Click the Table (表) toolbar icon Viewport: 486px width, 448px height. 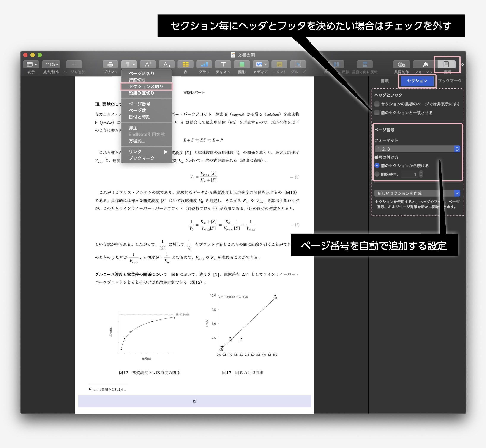[185, 64]
